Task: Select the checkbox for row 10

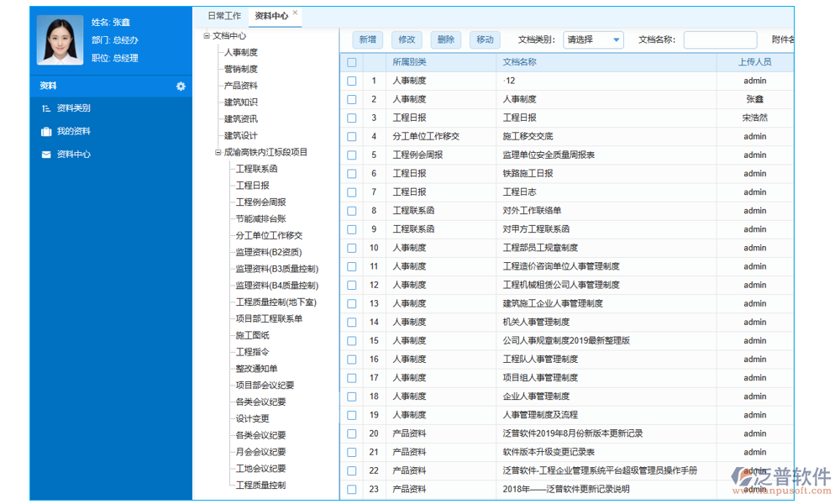Action: click(x=352, y=248)
